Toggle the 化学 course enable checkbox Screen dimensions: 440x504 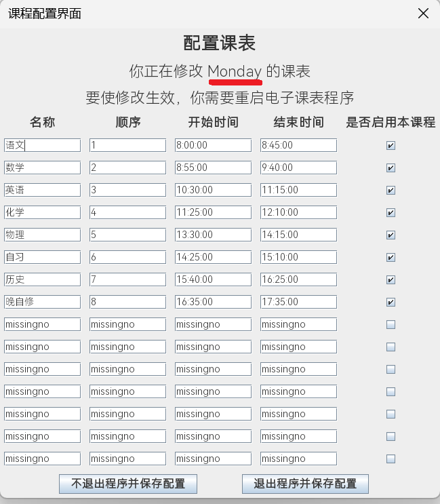(391, 212)
